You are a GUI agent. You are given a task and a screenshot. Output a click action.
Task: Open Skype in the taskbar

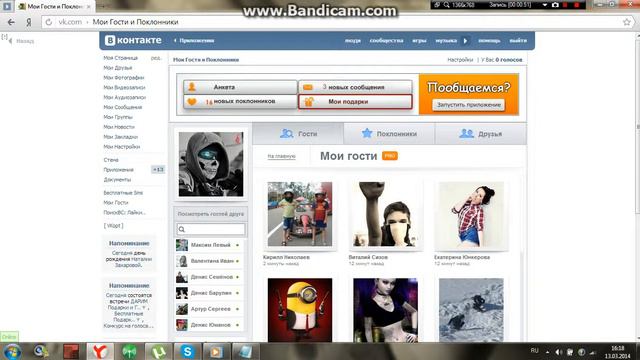click(x=187, y=352)
